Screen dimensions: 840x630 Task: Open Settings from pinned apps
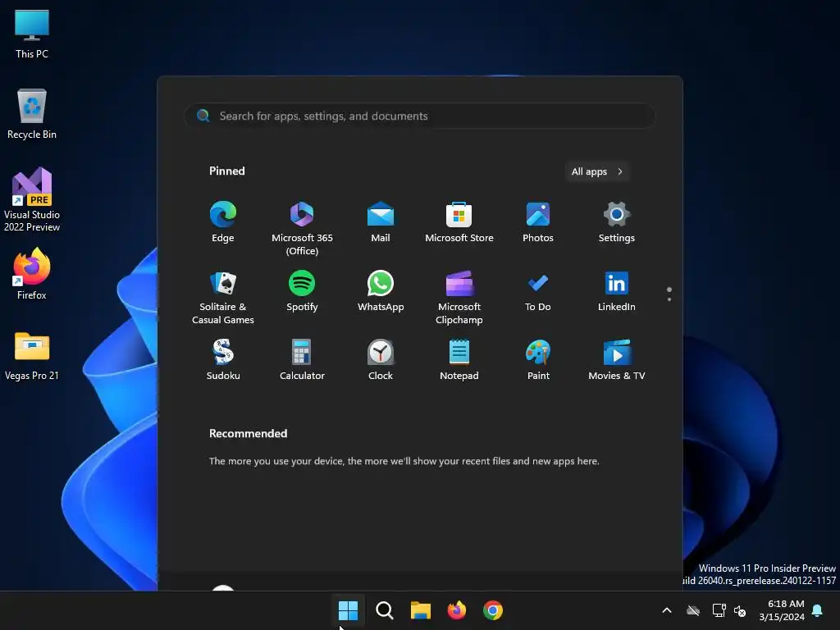pyautogui.click(x=617, y=222)
